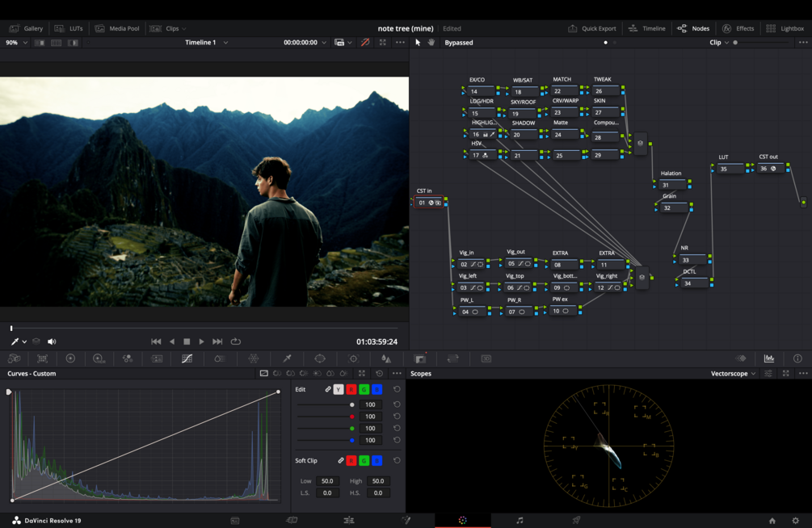Open the qualifier picker dropdown arrow
The width and height of the screenshot is (812, 528).
tap(24, 342)
